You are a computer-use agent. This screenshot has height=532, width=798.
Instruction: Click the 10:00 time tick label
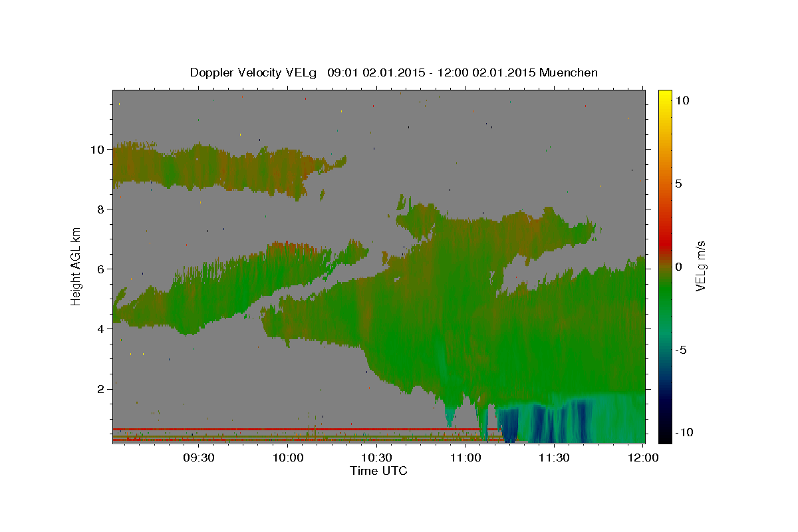[288, 458]
